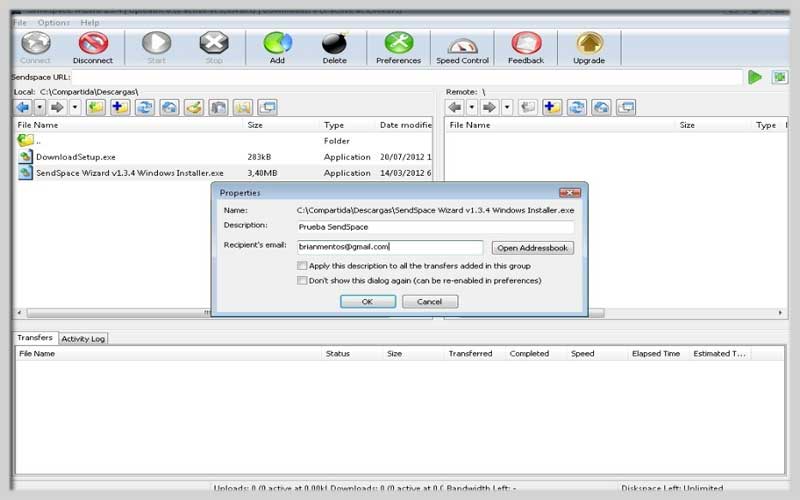Click OK in Properties dialog
Viewport: 800px width, 500px height.
point(368,302)
